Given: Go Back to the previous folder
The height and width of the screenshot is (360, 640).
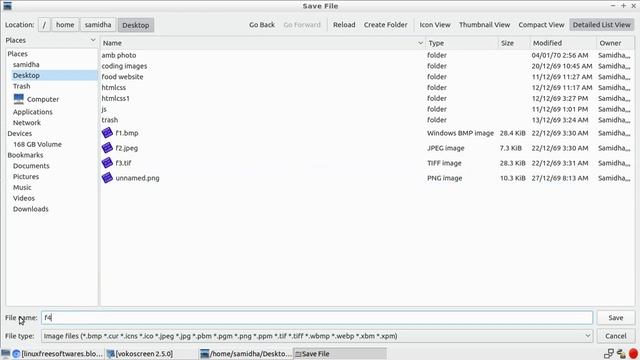Looking at the screenshot, I should click(262, 24).
